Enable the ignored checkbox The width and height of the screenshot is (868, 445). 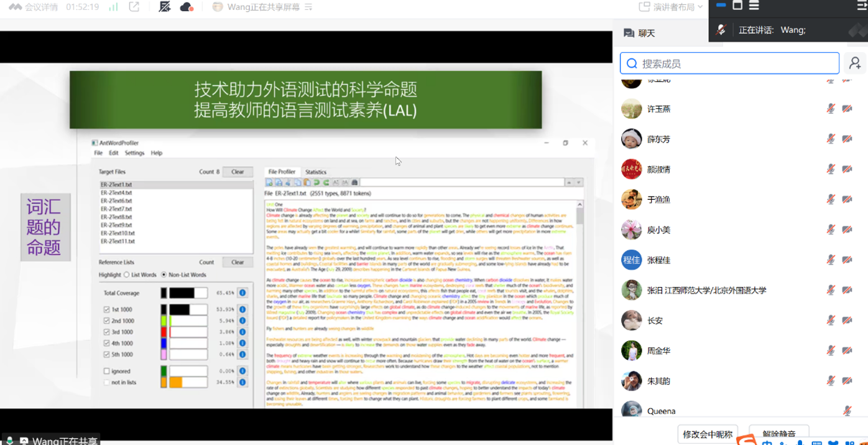pos(106,371)
